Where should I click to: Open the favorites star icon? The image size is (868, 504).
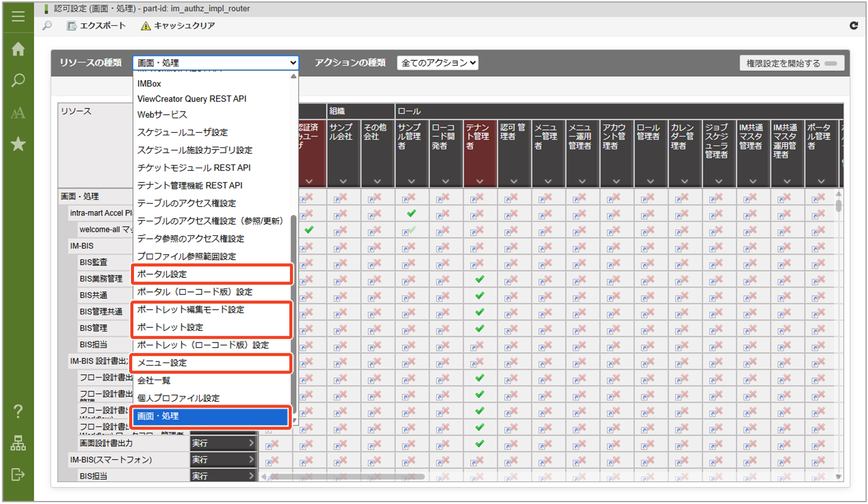pos(18,144)
